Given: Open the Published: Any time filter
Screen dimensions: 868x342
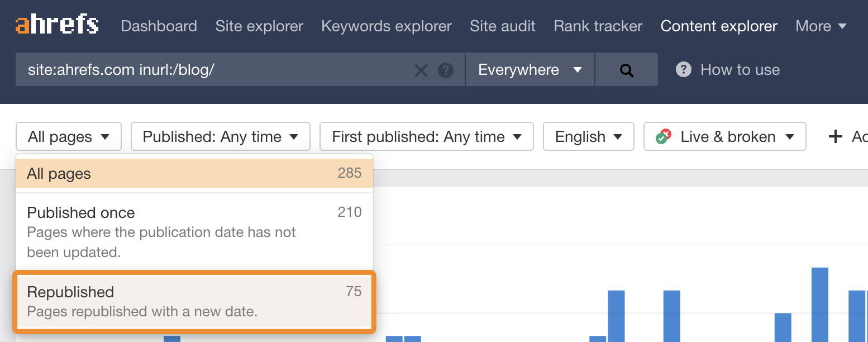Looking at the screenshot, I should (x=220, y=136).
